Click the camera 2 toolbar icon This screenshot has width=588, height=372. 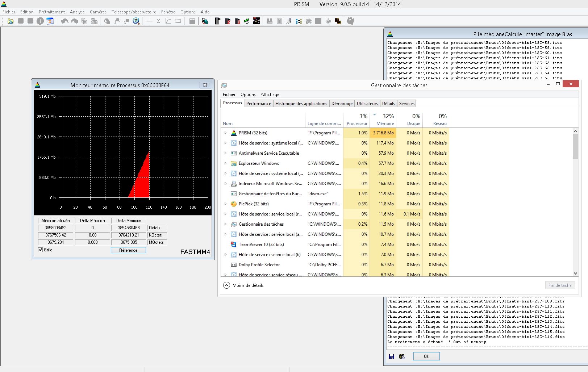coord(228,21)
